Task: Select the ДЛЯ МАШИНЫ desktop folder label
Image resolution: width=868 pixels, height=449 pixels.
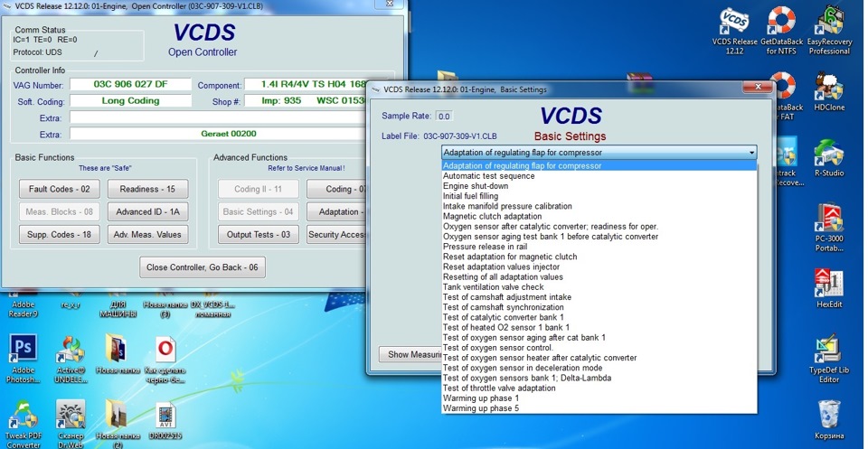Action: (117, 309)
